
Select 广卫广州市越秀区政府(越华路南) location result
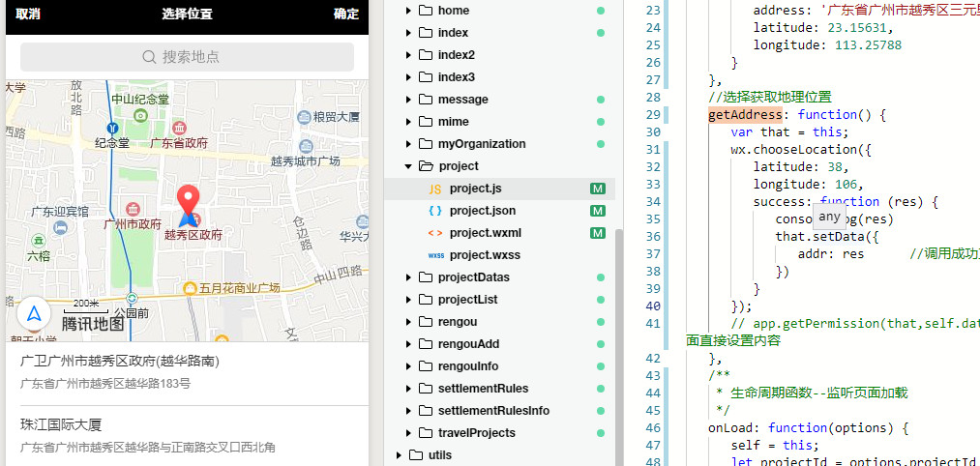(187, 372)
